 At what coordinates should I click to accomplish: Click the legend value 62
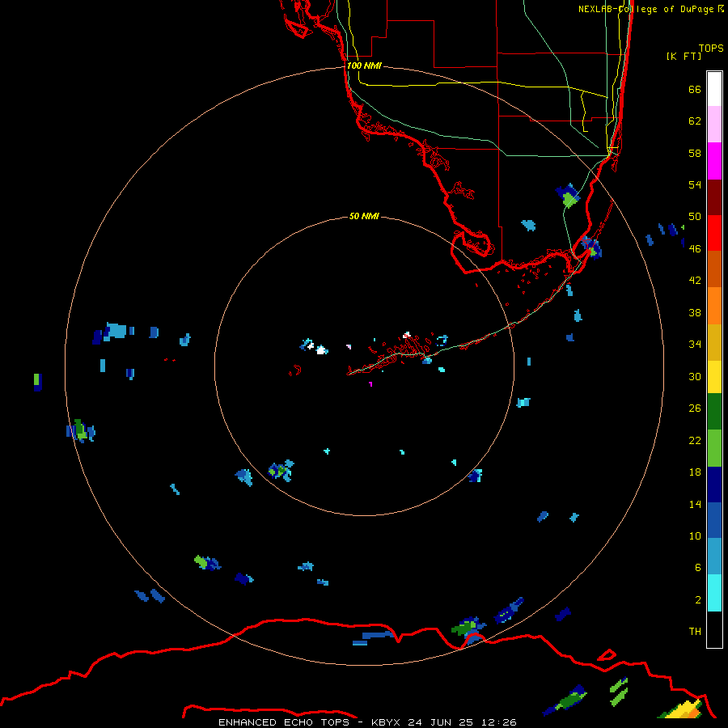pyautogui.click(x=695, y=121)
